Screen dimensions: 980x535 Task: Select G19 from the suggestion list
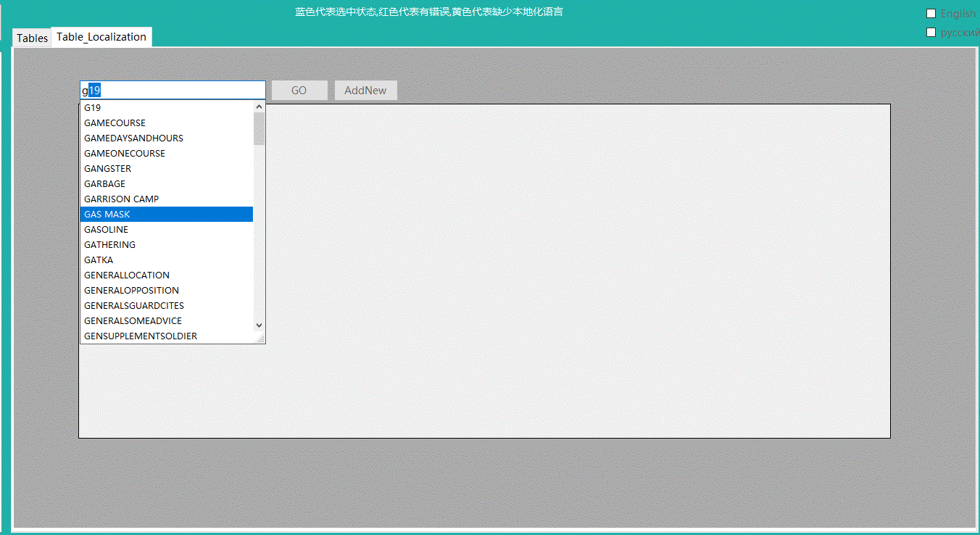point(93,108)
